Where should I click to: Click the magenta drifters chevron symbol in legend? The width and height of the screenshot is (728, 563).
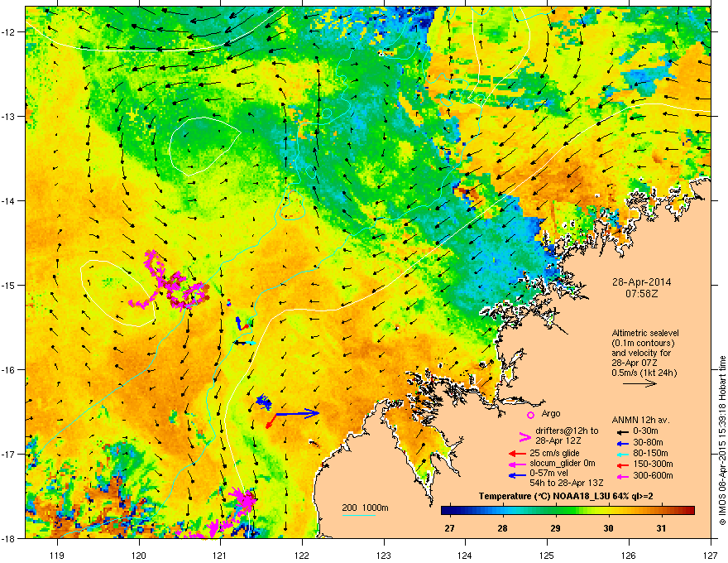(524, 436)
